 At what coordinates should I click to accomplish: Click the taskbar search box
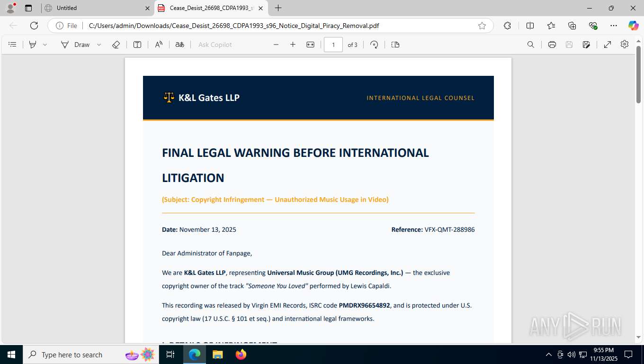coord(90,355)
